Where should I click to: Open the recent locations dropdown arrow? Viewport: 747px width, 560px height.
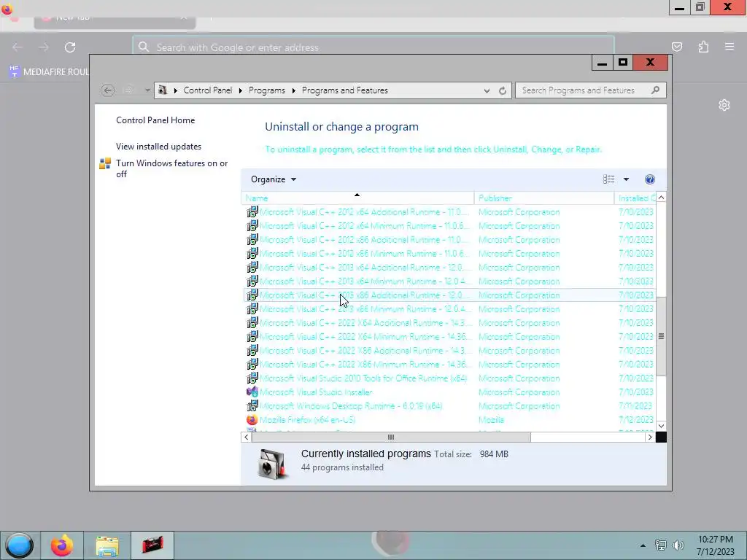(147, 90)
